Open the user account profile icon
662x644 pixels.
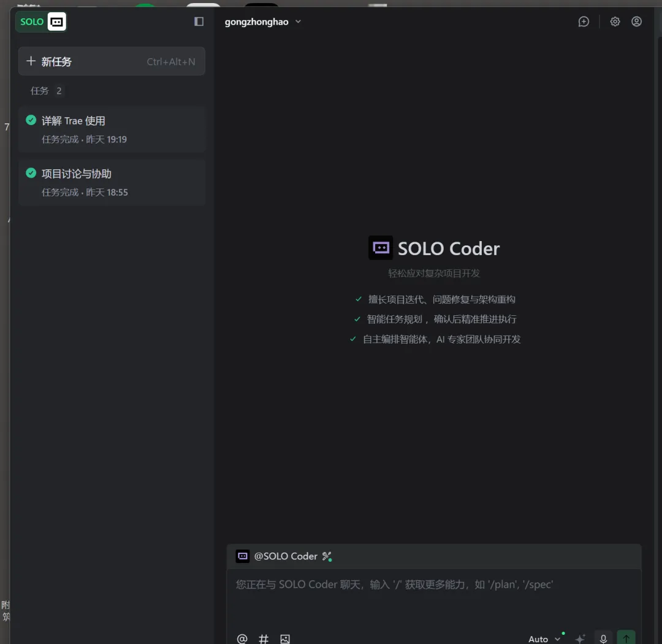(636, 21)
